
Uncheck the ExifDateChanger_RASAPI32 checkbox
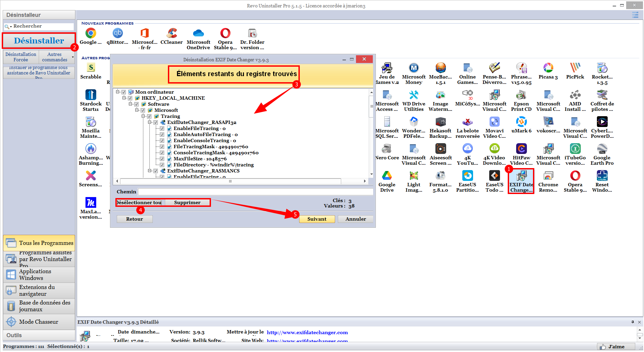156,122
